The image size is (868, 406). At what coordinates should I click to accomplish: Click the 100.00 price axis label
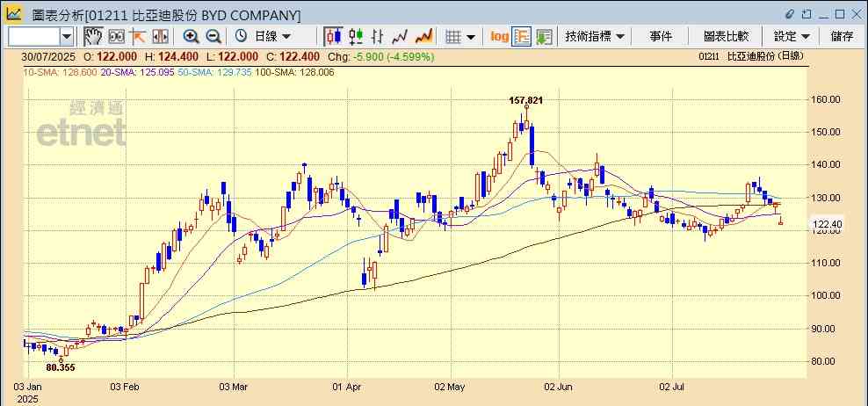[x=827, y=296]
